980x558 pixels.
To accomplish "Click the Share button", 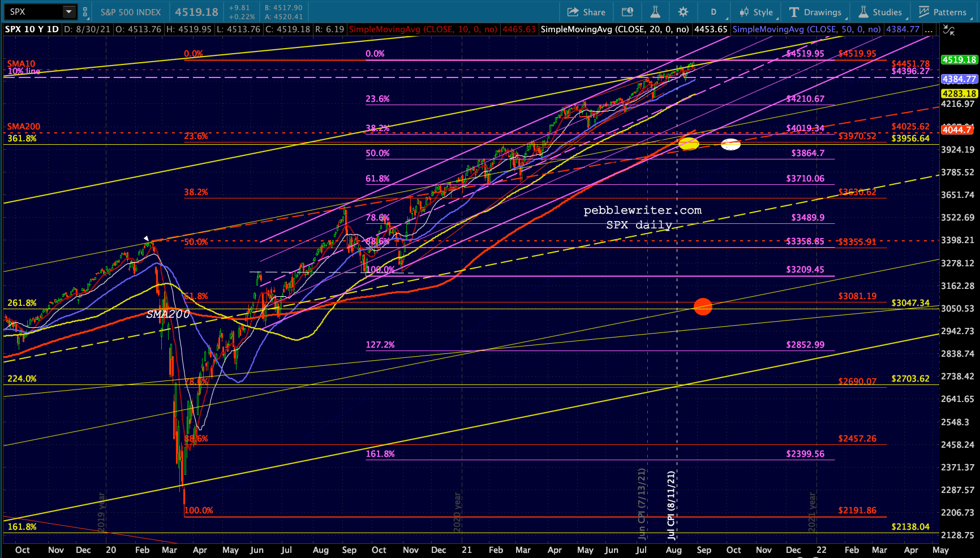I will 586,12.
